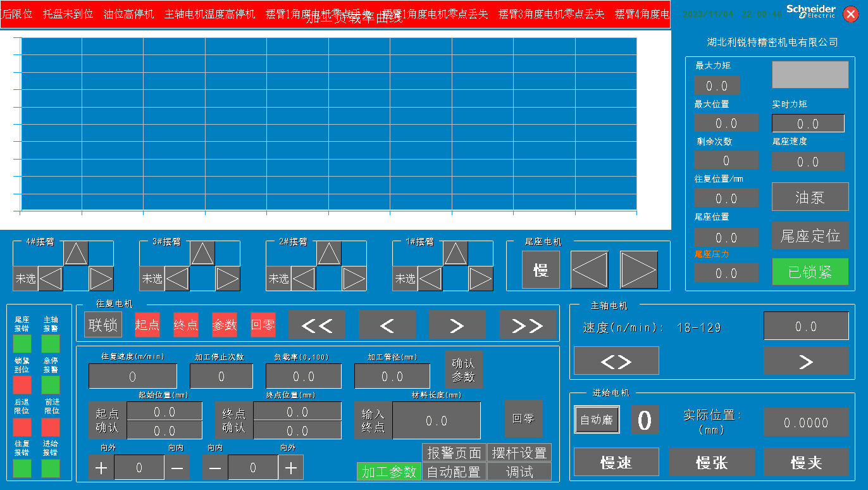This screenshot has width=868, height=490.
Task: Click the >> fast-forward button in 往复电机
Action: (x=528, y=325)
